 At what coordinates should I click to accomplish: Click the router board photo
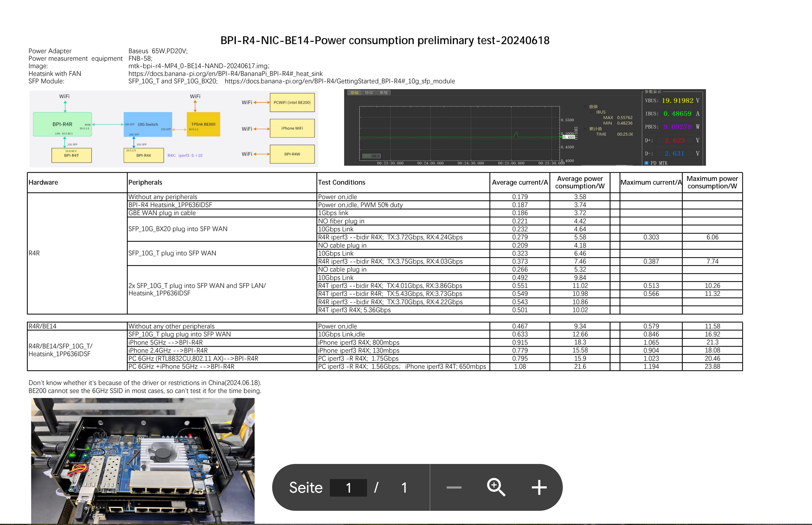(143, 460)
